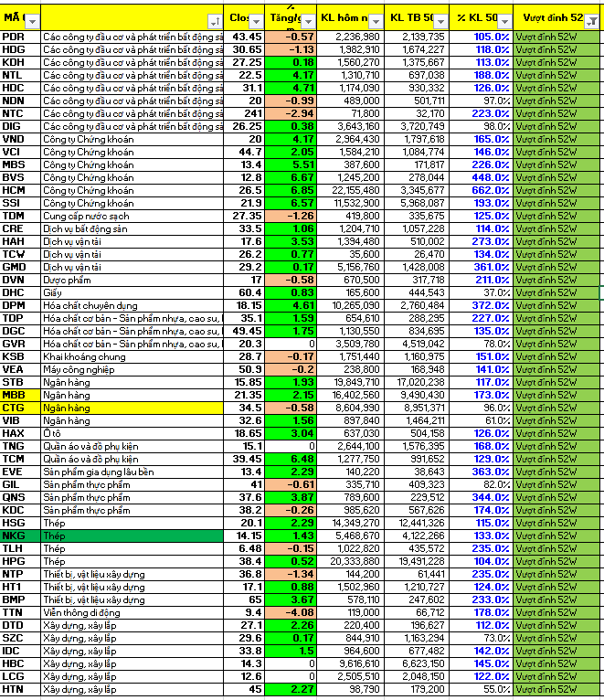This screenshot has width=604, height=700.
Task: Click the Viễn thông di động industry cell
Action: coord(132,611)
